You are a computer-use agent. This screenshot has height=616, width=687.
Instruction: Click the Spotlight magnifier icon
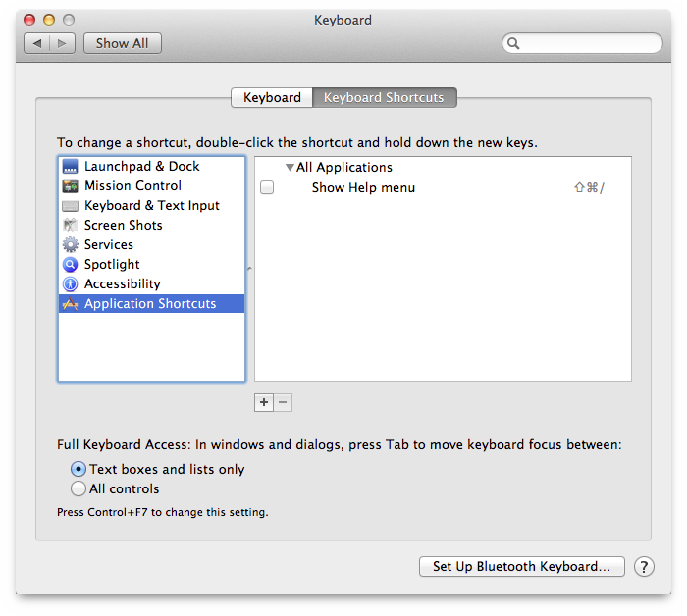pyautogui.click(x=70, y=265)
